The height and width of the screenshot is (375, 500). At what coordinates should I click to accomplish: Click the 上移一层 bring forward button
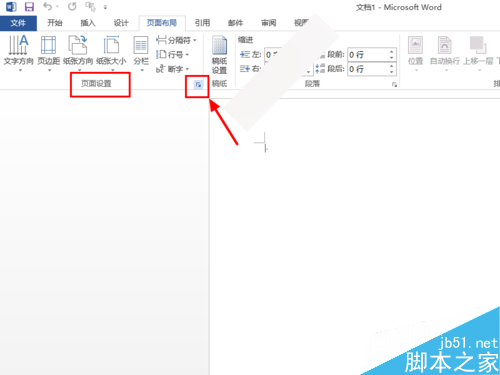[x=478, y=53]
